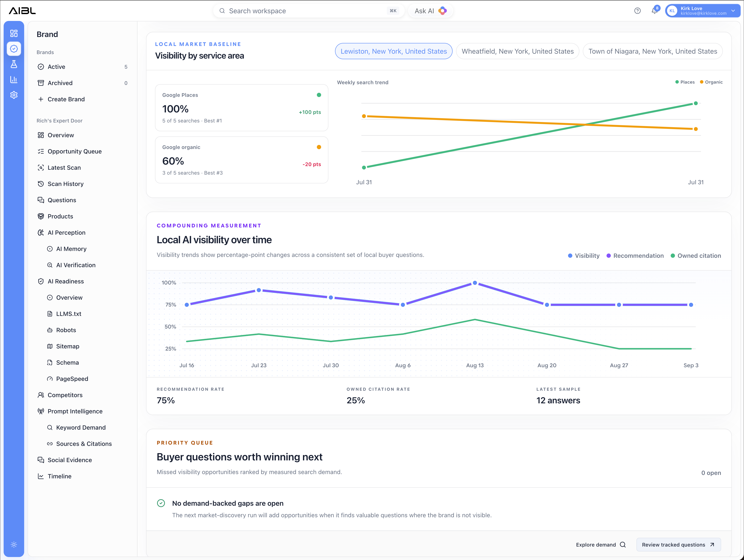Click the Aug 13 peak visibility data point
The image size is (744, 560).
[x=475, y=283]
